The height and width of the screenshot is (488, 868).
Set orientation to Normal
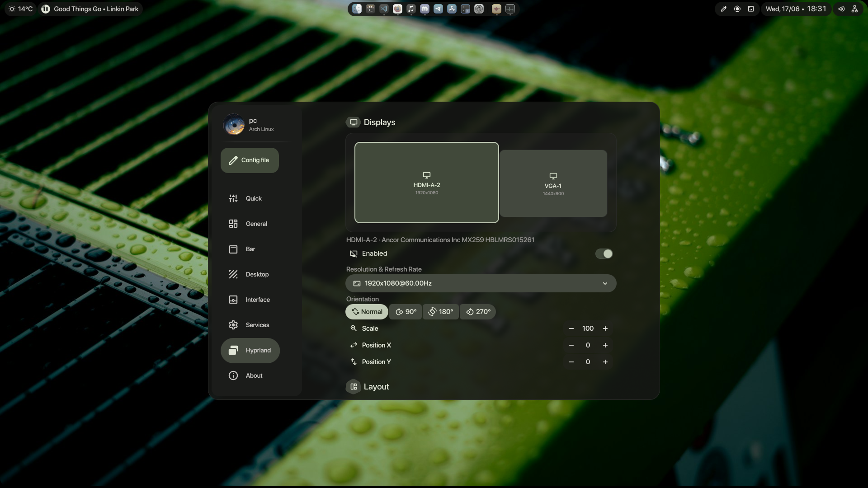point(367,312)
